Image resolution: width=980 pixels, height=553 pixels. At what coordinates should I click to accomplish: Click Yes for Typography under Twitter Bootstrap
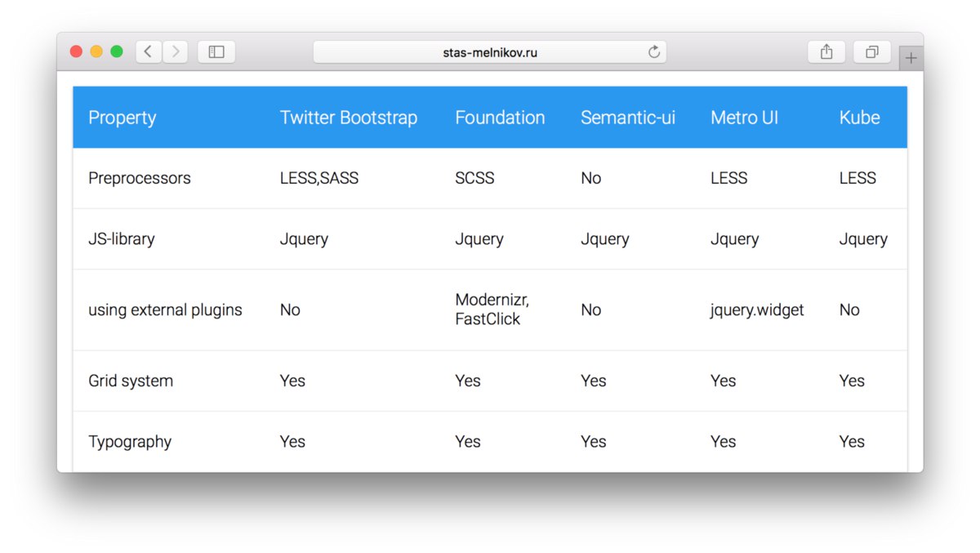tap(292, 442)
